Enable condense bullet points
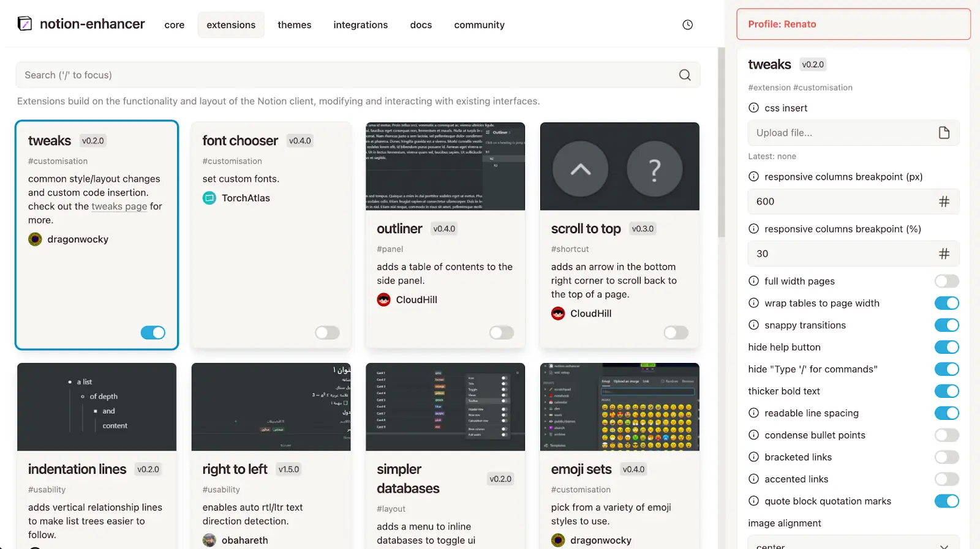The width and height of the screenshot is (980, 549). [947, 435]
